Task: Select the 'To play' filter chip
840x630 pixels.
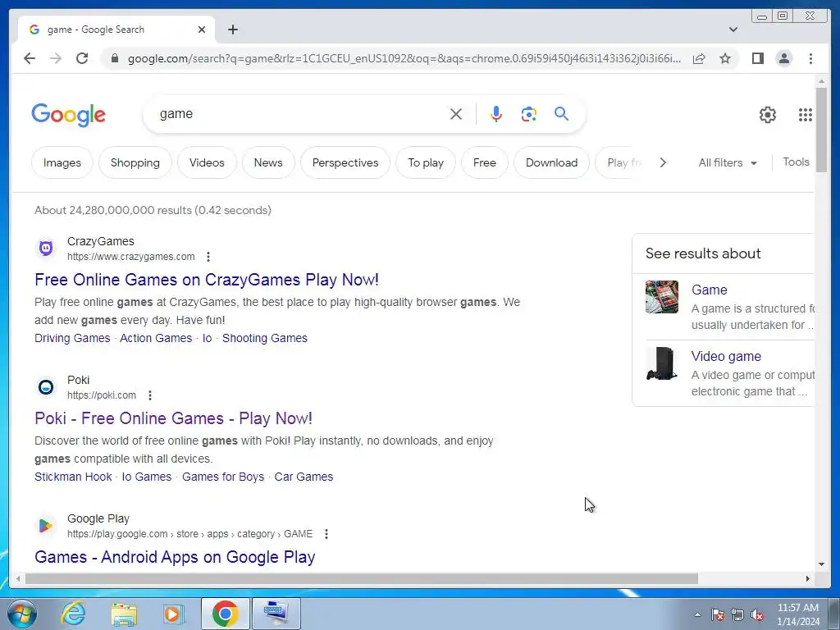Action: (x=426, y=162)
